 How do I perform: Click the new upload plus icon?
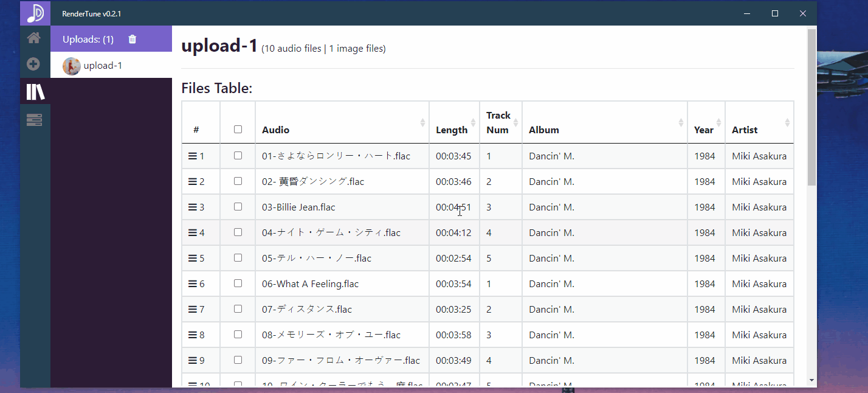pos(34,64)
